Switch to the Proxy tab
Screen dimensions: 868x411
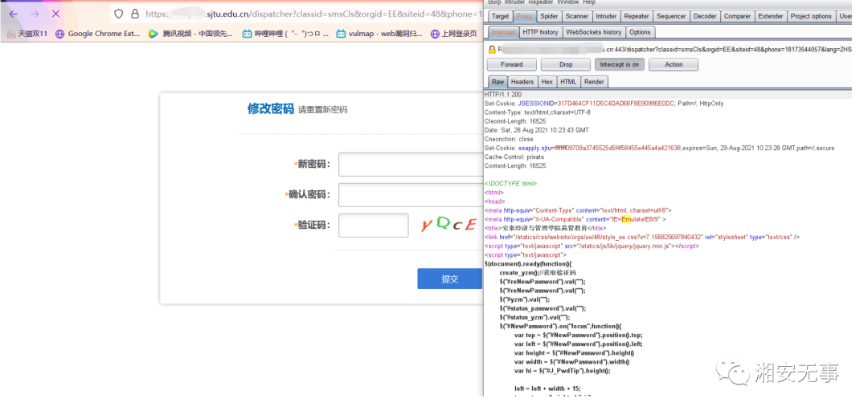pyautogui.click(x=524, y=17)
